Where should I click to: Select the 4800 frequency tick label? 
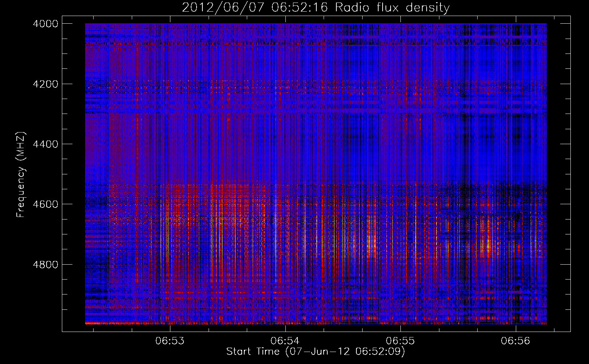(x=46, y=264)
